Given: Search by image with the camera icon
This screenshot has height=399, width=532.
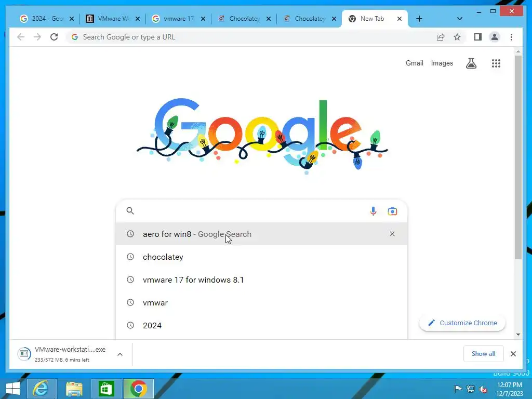Looking at the screenshot, I should click(392, 211).
